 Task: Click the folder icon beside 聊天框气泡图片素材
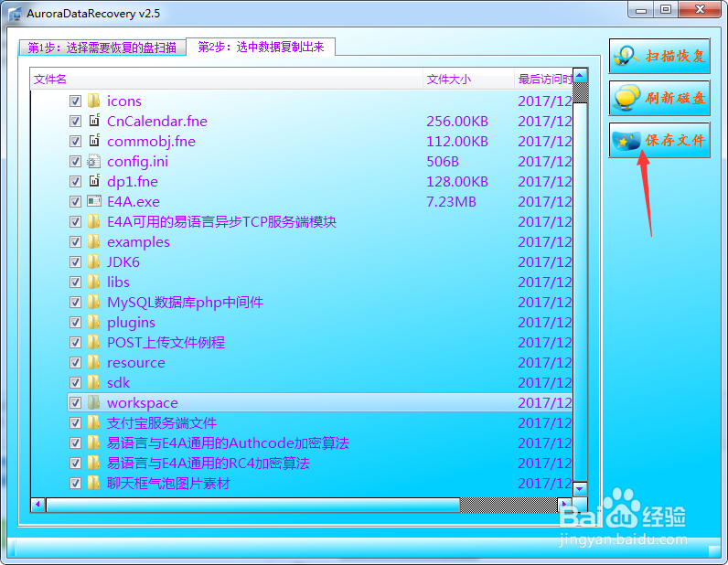tap(94, 483)
